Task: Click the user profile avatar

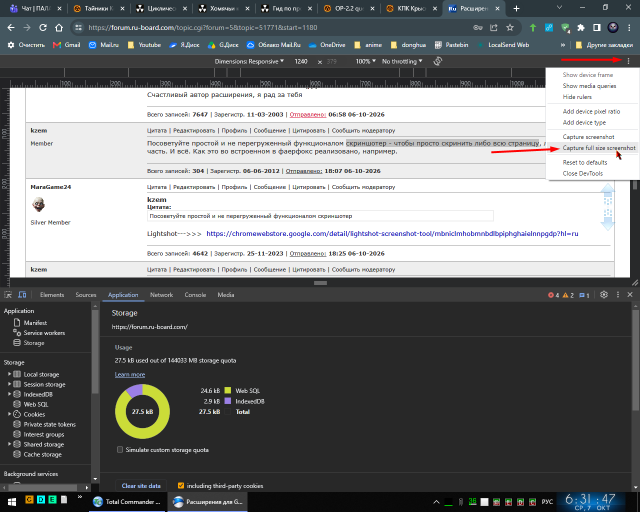Action: tap(613, 27)
